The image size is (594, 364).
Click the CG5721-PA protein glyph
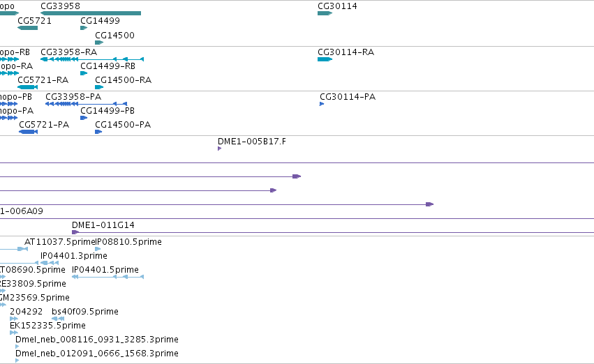pyautogui.click(x=28, y=132)
